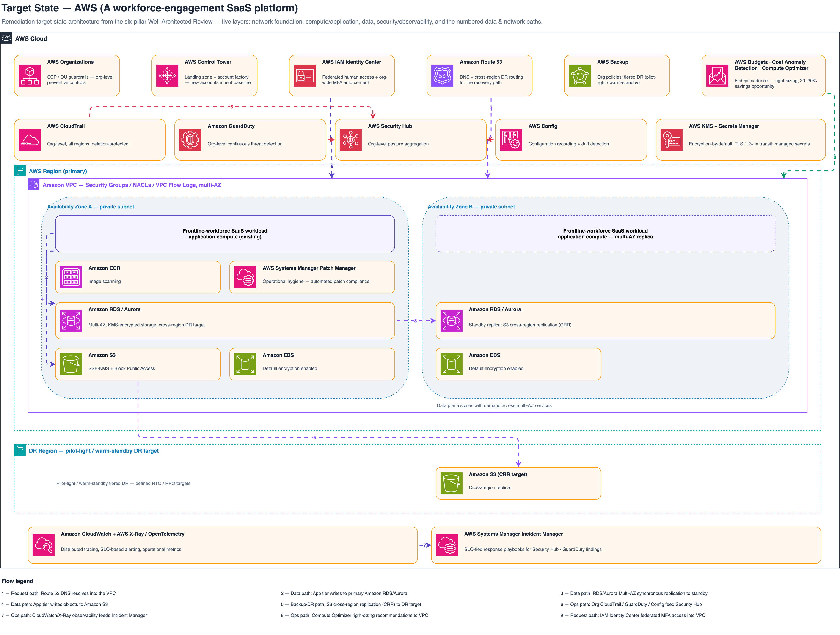Click the Amazon S3 SSE-KMS bucket icon

[71, 364]
